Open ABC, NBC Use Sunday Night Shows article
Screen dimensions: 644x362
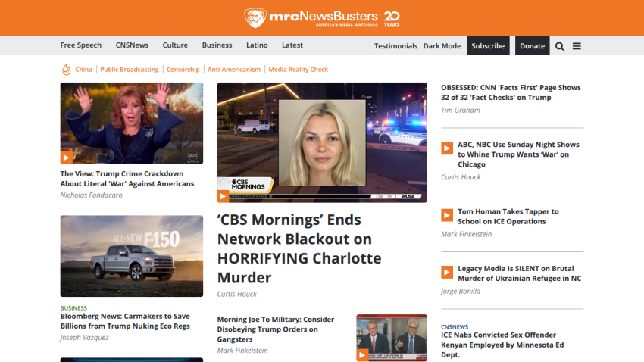pos(519,154)
